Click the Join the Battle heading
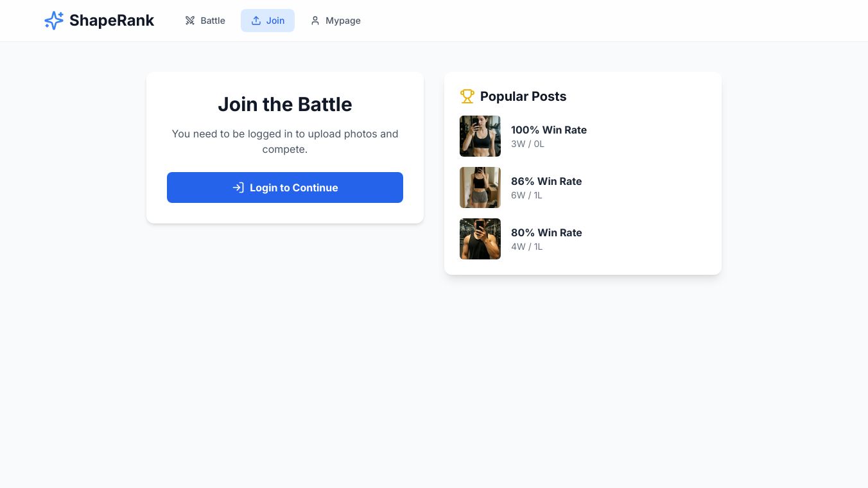868x488 pixels. 285,104
